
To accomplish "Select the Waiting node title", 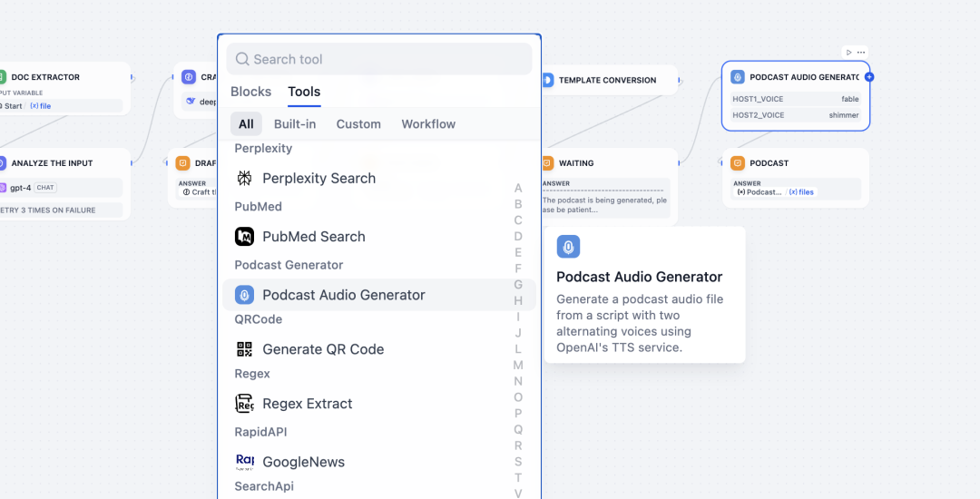I will pos(576,163).
